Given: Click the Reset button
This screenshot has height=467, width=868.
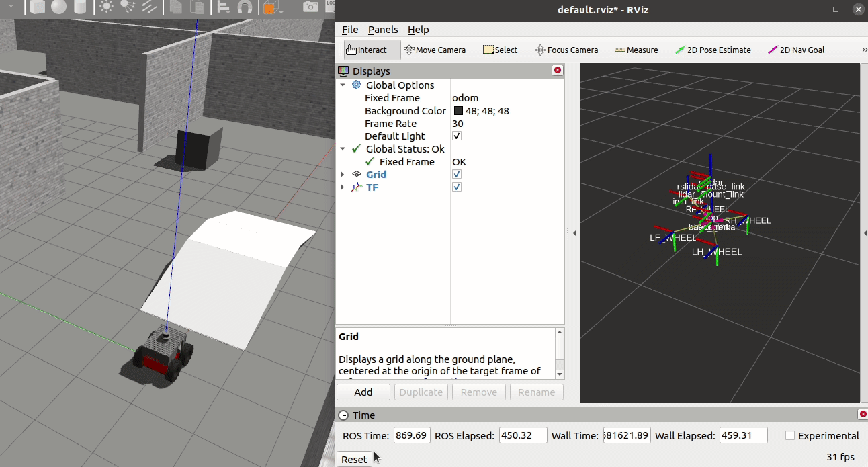Looking at the screenshot, I should 354,459.
